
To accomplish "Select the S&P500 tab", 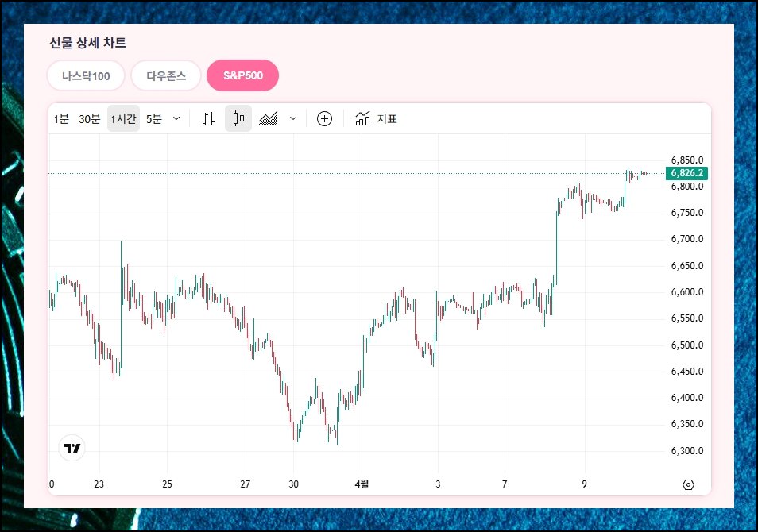I will 242,76.
